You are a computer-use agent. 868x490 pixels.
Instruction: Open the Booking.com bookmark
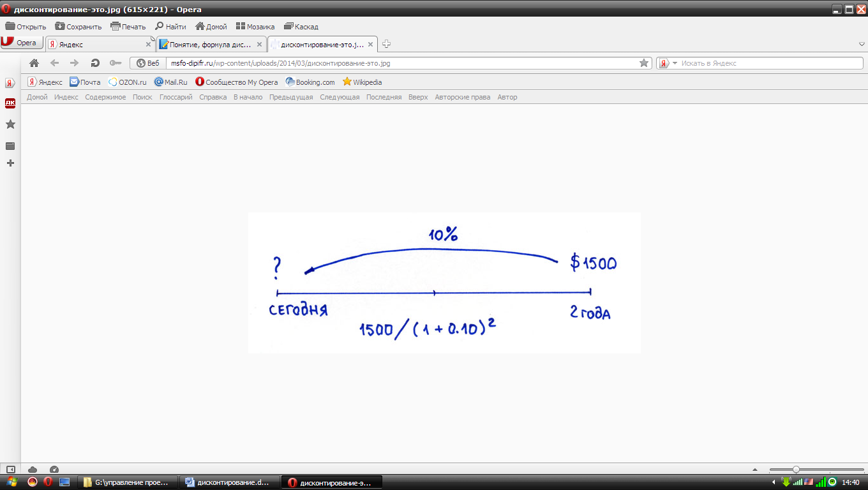coord(310,82)
